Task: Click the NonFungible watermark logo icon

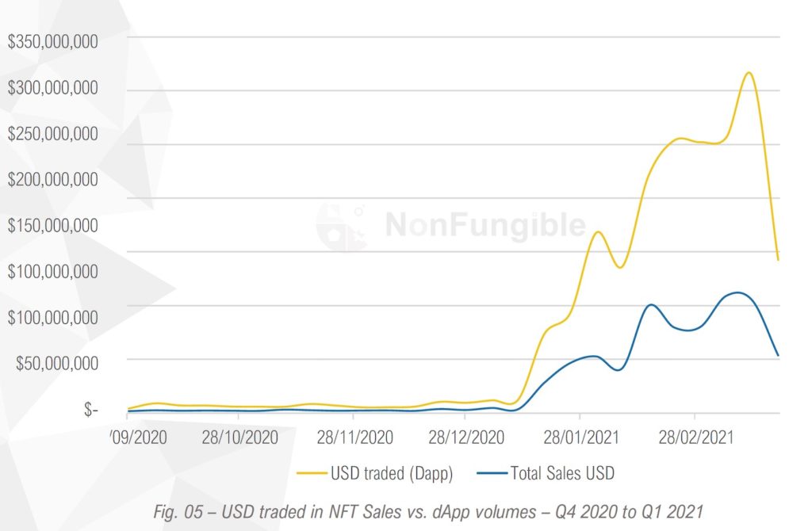Action: 341,227
